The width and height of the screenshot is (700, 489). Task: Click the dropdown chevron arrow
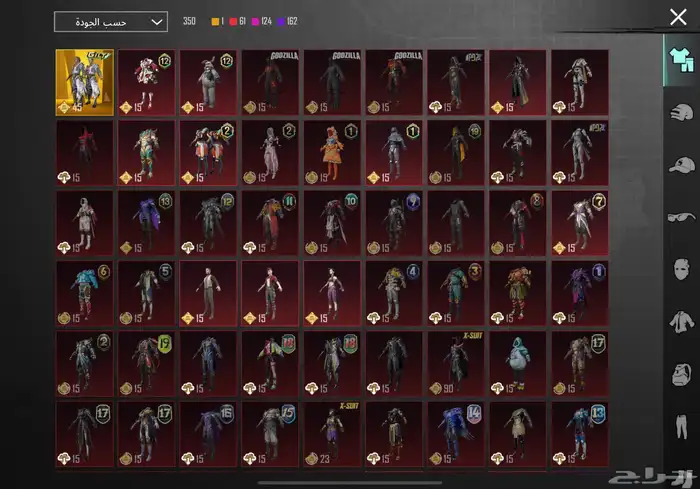click(x=156, y=21)
